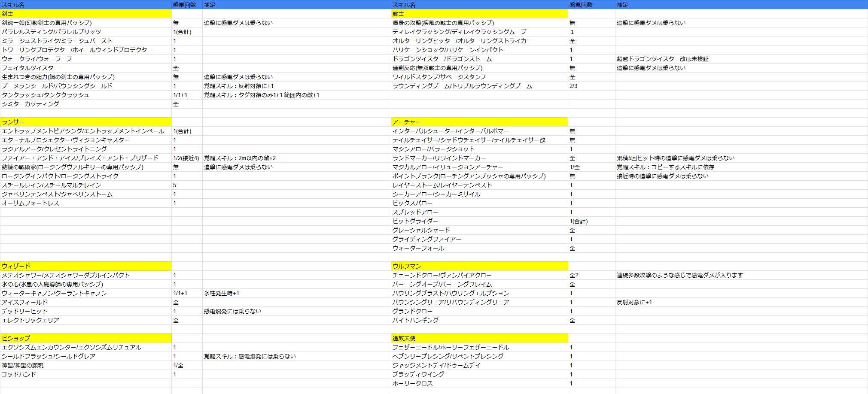Select the ホーリークロス skill cell

coord(479,383)
